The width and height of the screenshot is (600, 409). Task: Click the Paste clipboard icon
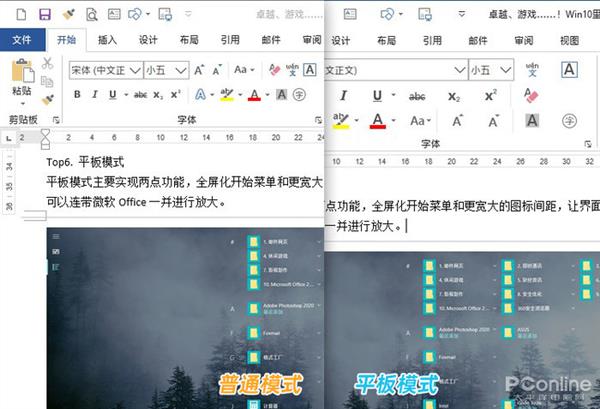pos(22,70)
